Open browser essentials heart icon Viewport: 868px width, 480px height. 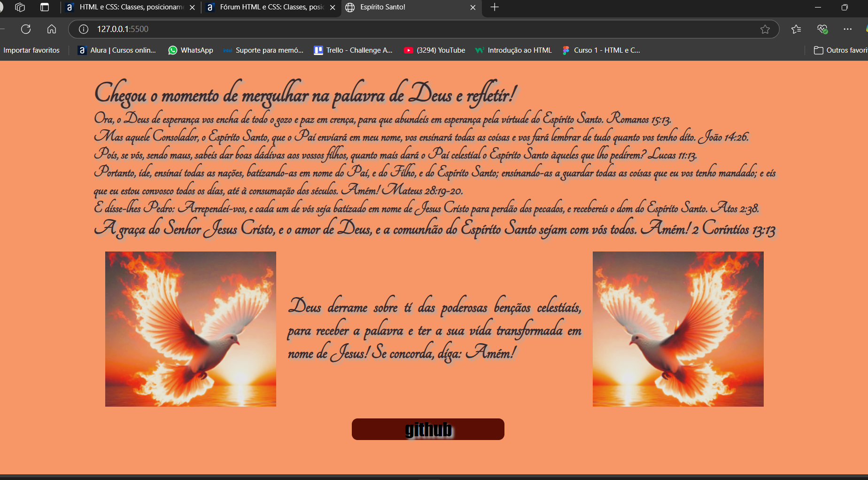click(x=822, y=29)
